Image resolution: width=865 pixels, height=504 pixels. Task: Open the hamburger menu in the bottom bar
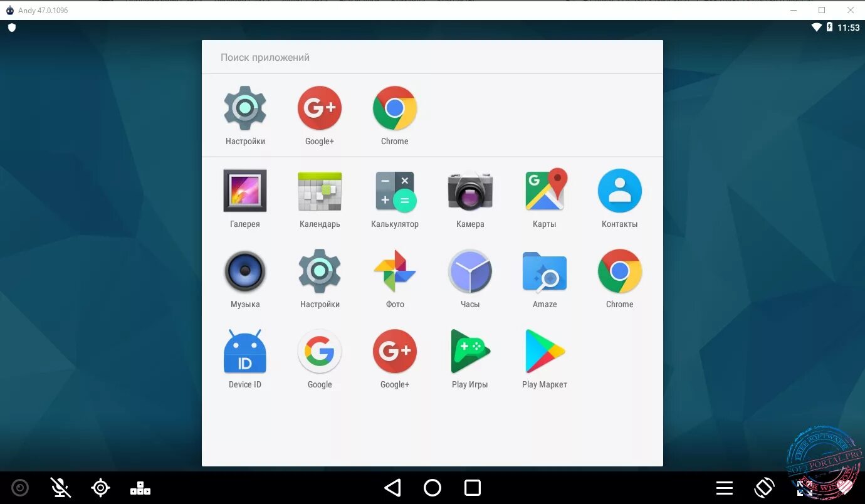pyautogui.click(x=725, y=488)
